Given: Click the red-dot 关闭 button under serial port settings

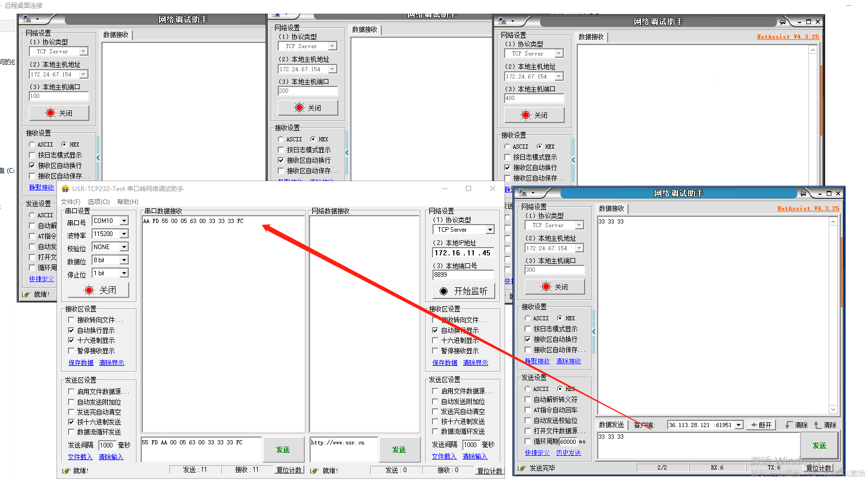Looking at the screenshot, I should pyautogui.click(x=99, y=290).
